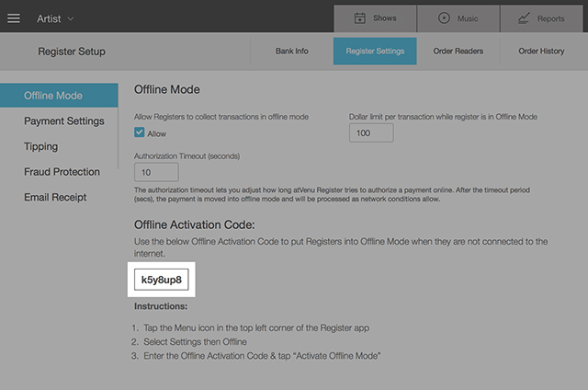Open the hamburger menu icon
The height and width of the screenshot is (390, 588).
[14, 18]
